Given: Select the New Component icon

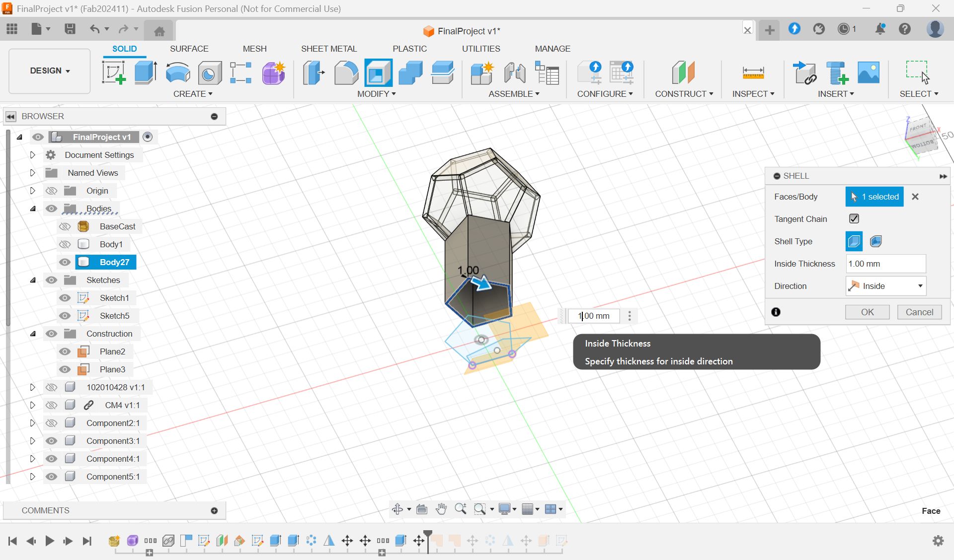Looking at the screenshot, I should pos(482,72).
